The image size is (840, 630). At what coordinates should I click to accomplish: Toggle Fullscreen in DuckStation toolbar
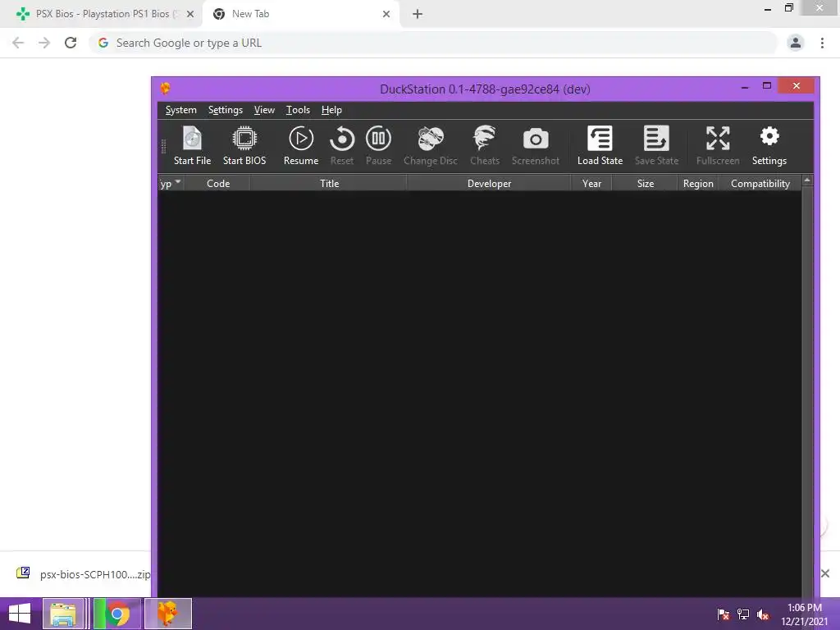tap(717, 145)
